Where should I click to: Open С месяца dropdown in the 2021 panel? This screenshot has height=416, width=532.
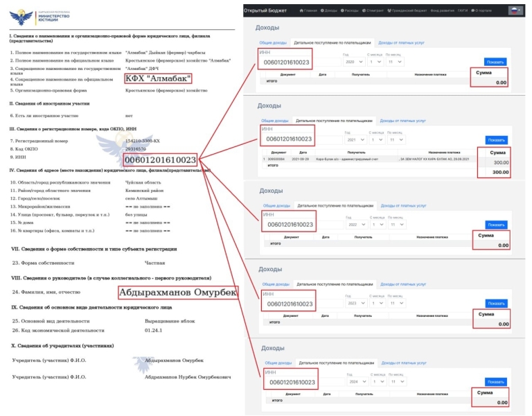tap(378, 139)
